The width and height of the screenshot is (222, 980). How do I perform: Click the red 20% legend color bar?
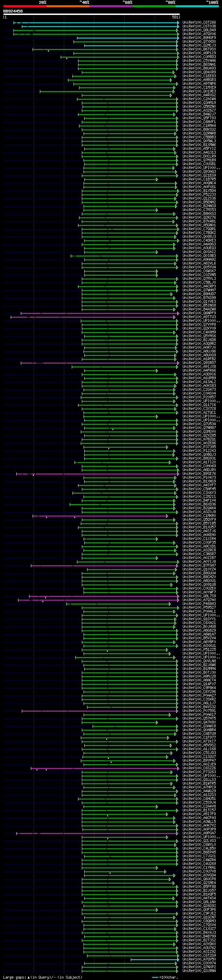[25, 6]
